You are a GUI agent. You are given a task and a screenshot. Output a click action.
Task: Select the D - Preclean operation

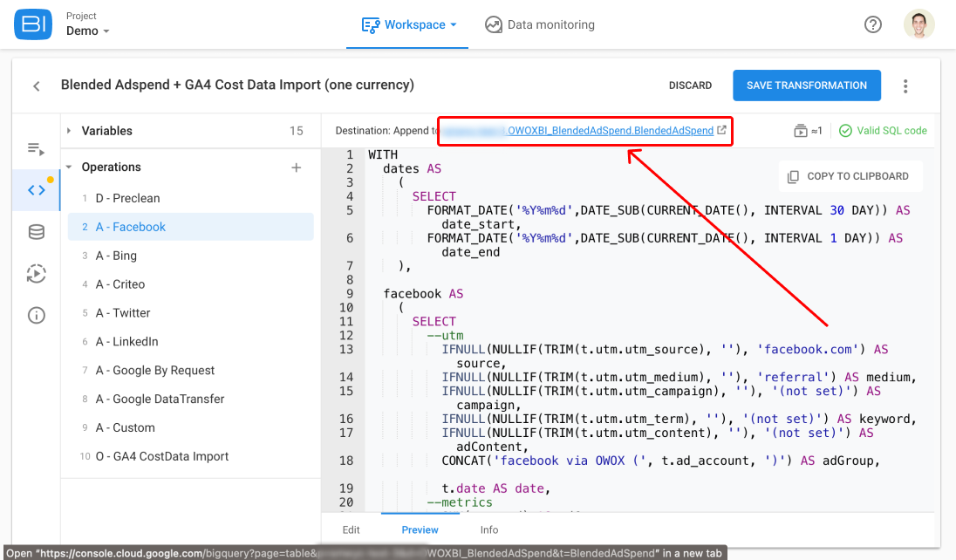point(191,198)
